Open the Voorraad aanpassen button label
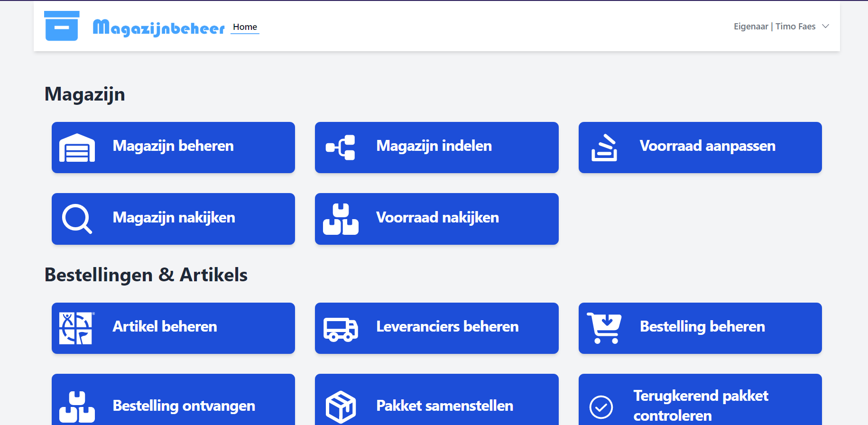 click(x=707, y=146)
